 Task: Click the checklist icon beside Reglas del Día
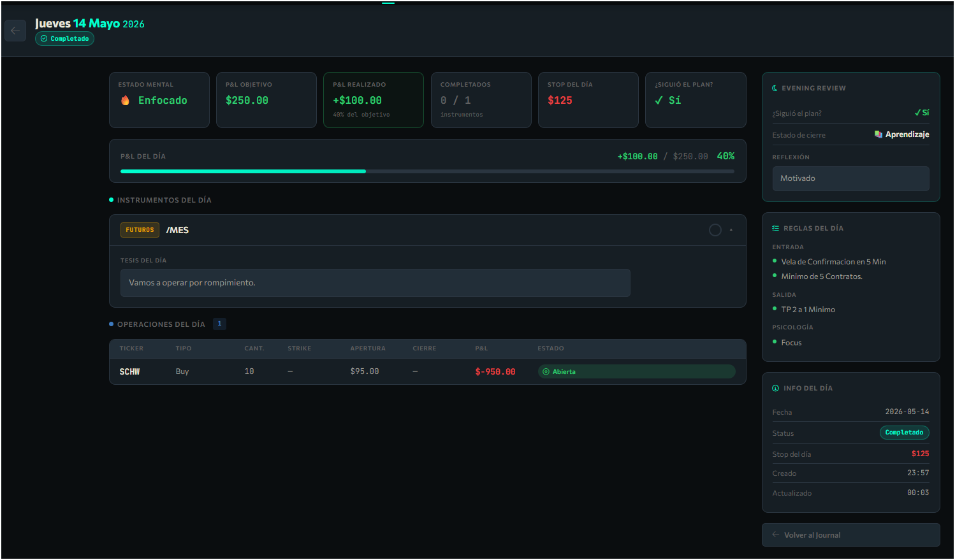(775, 228)
